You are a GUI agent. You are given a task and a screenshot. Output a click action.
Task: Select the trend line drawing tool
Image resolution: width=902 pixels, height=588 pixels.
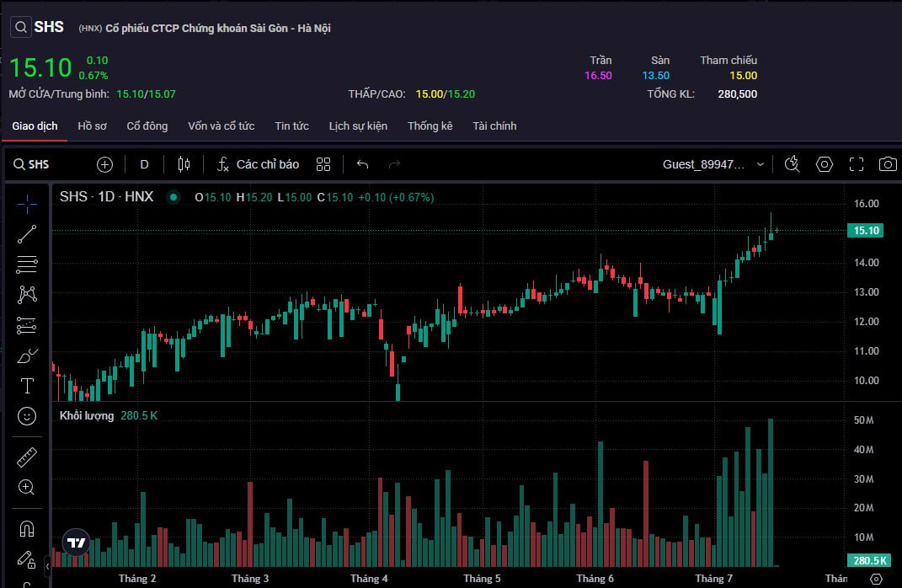click(x=27, y=234)
